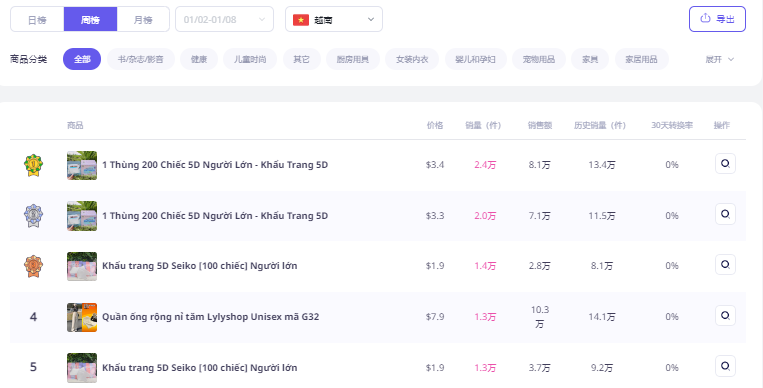
Task: Open the Quần ống rộng nỉ tăm product link
Action: coord(211,317)
